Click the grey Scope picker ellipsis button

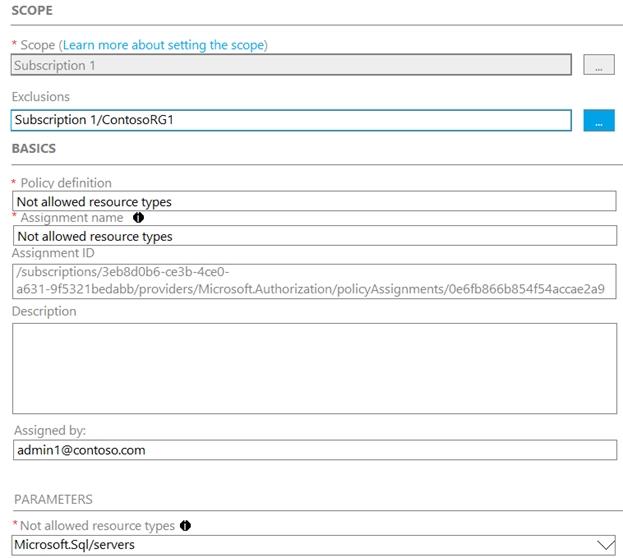point(599,65)
